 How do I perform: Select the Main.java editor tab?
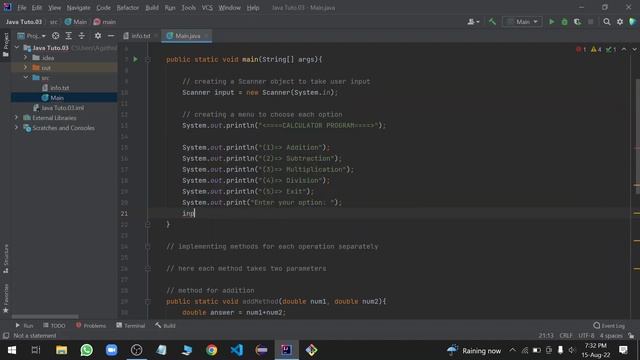[x=187, y=36]
